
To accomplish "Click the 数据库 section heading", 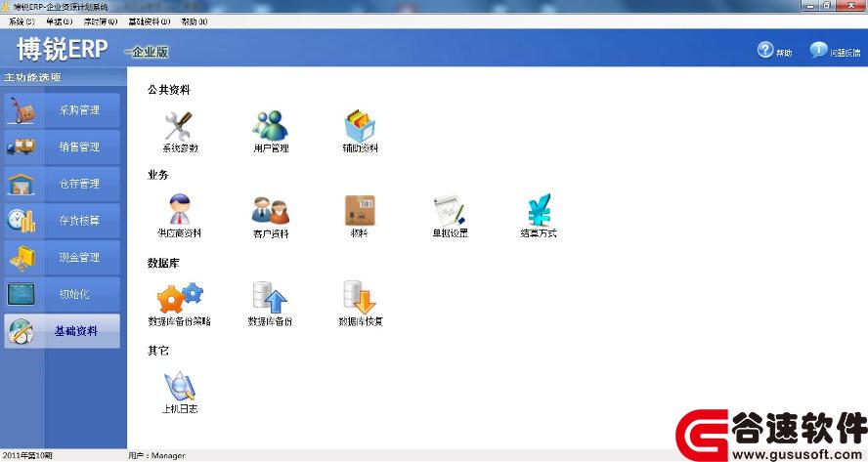I will [163, 263].
